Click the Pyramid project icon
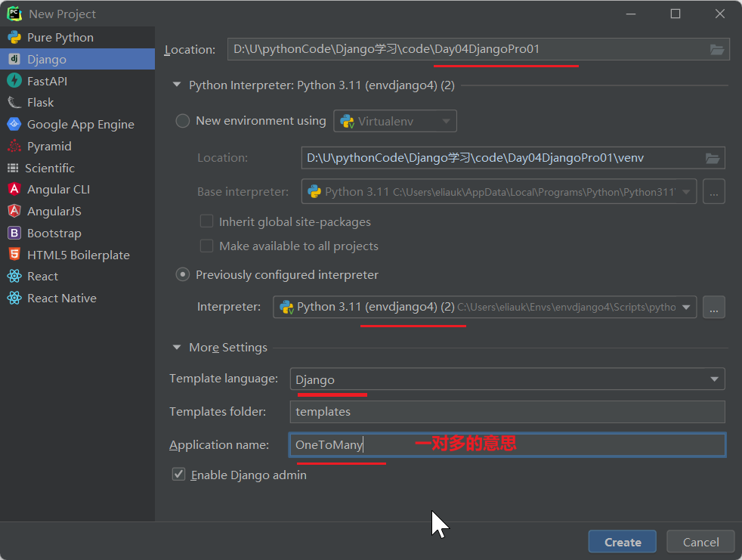The image size is (742, 560). click(14, 147)
